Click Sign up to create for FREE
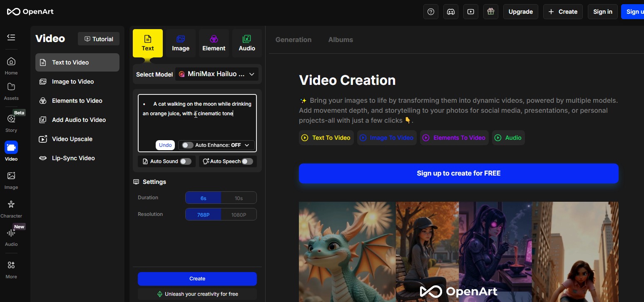The image size is (644, 302). 459,173
